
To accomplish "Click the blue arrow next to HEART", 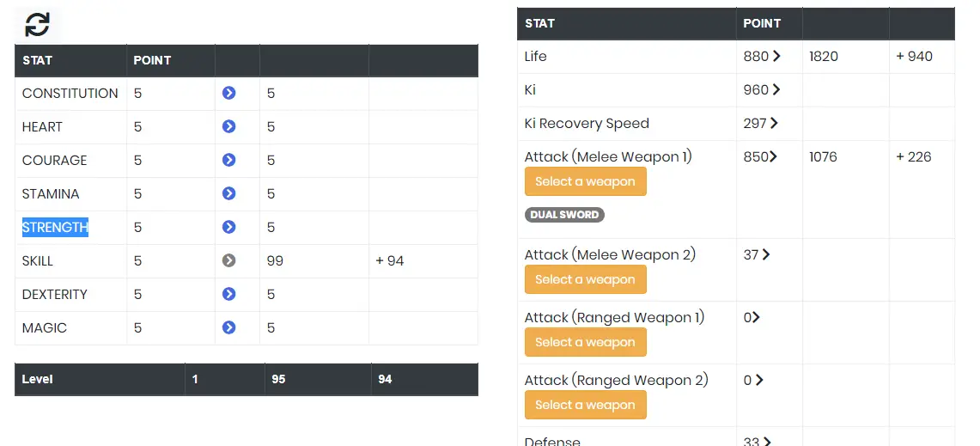I will point(228,127).
